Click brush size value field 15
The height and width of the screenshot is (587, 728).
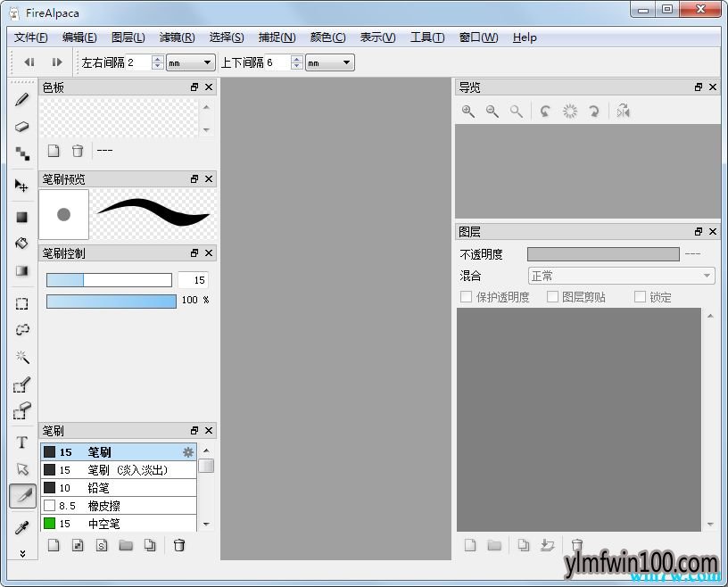tap(193, 280)
